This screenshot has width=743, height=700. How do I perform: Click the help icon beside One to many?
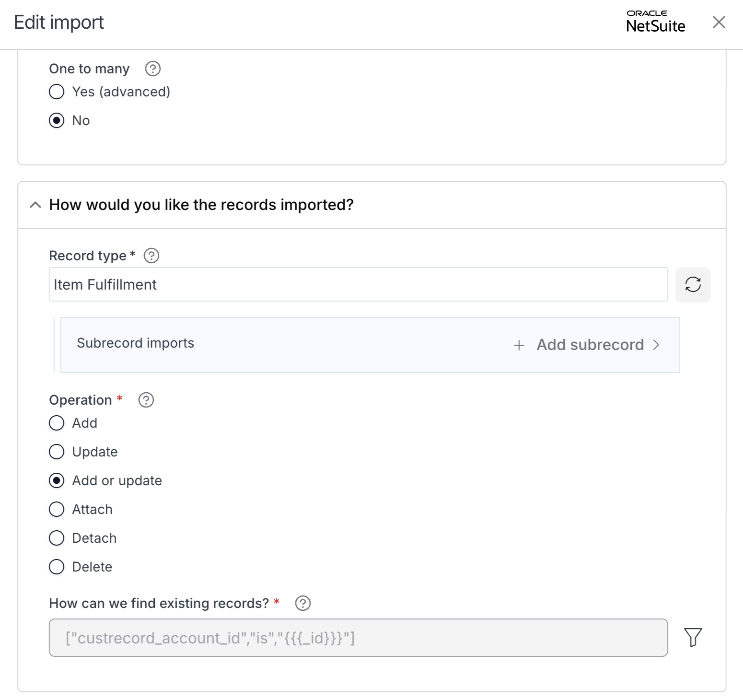tap(153, 69)
